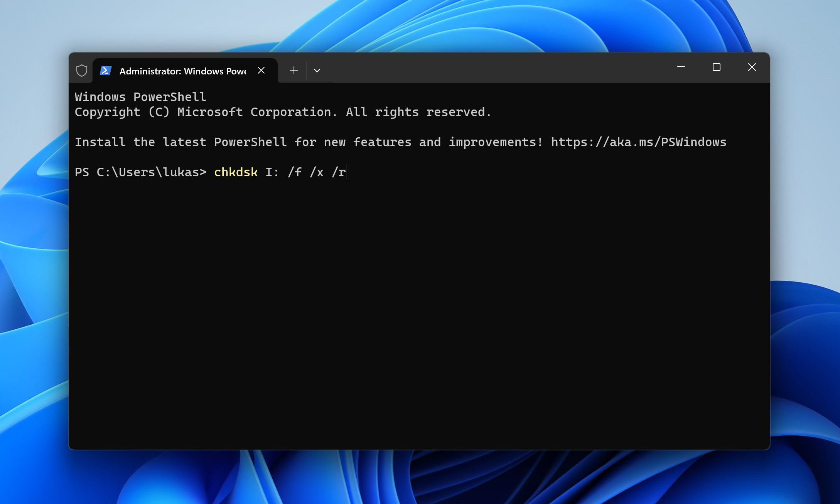The width and height of the screenshot is (840, 504).
Task: Click the close window X button
Action: [752, 67]
